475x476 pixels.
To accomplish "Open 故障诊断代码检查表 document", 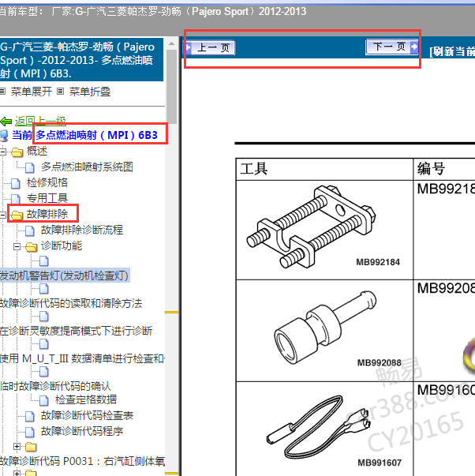I will pyautogui.click(x=87, y=415).
